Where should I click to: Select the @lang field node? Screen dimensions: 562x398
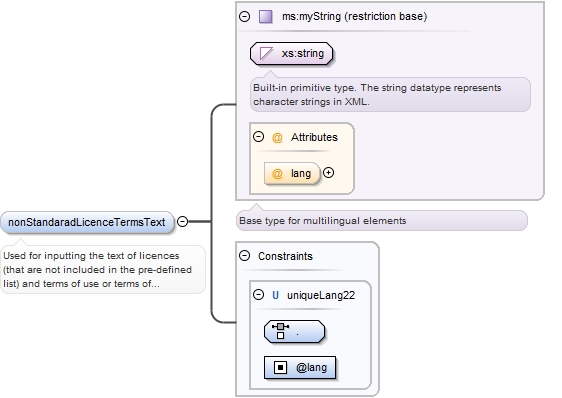coord(300,368)
